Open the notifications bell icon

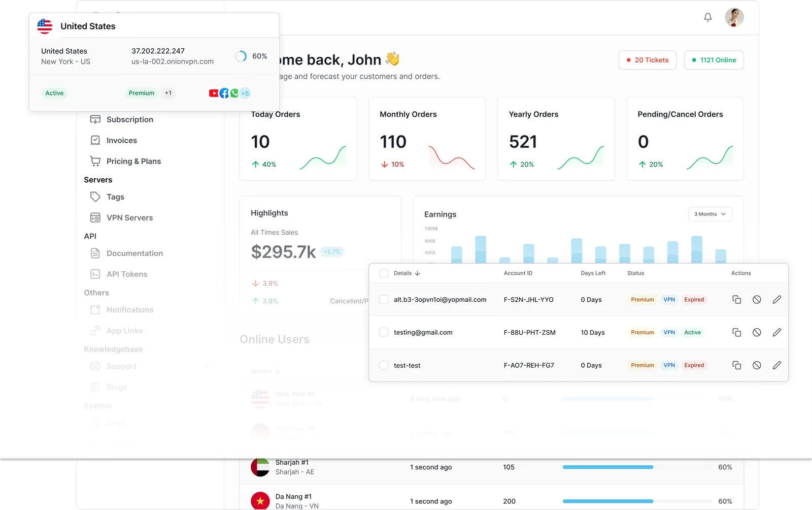(708, 17)
